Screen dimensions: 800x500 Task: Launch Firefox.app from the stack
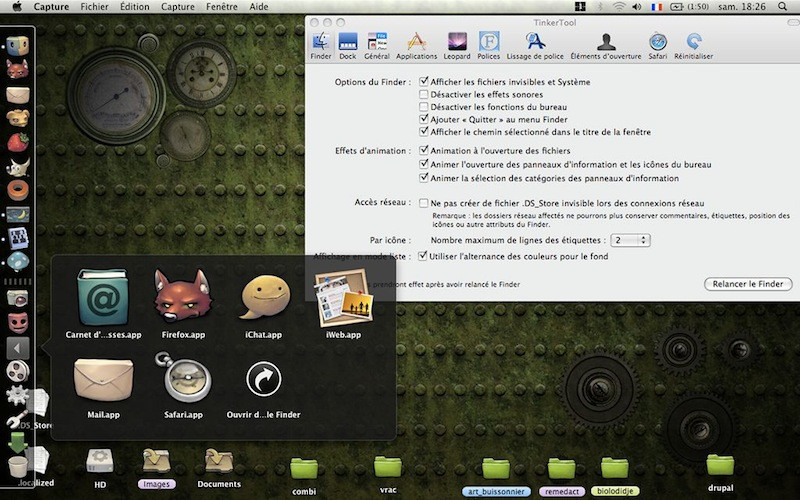(x=180, y=297)
